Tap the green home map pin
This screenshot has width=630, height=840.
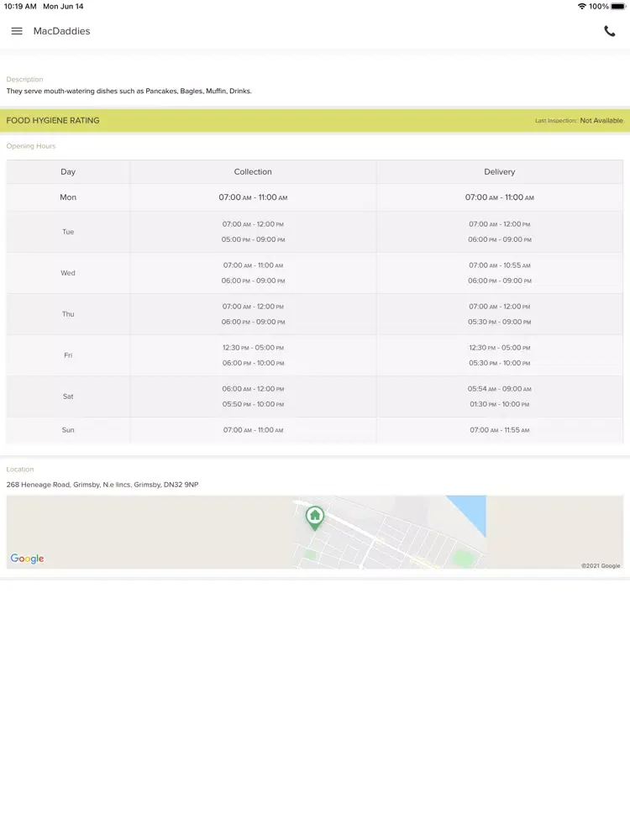315,518
